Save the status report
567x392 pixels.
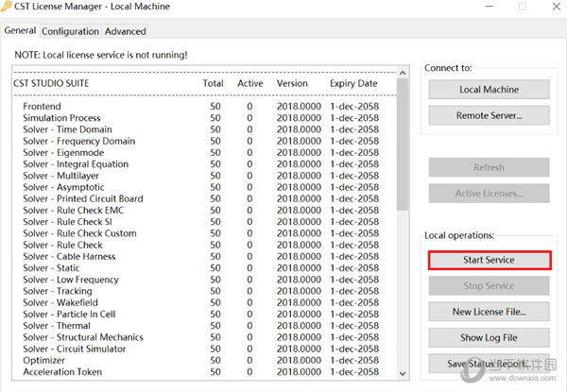(x=489, y=364)
